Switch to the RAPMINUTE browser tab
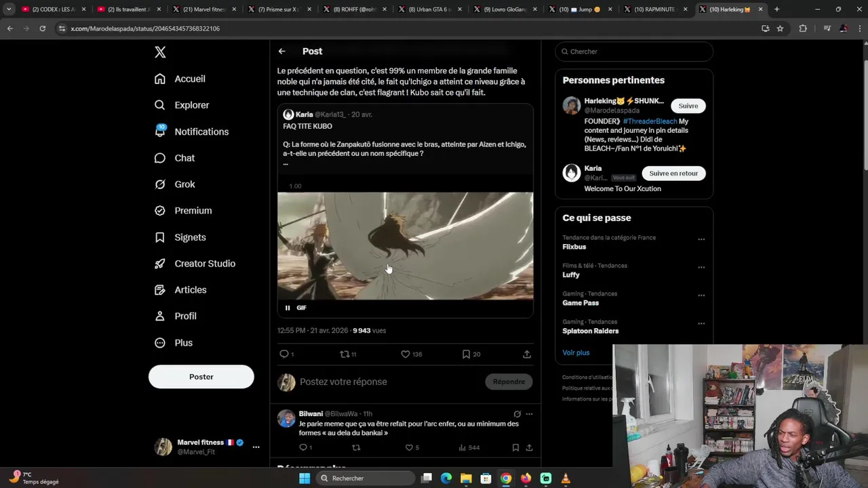The image size is (868, 488). tap(655, 9)
